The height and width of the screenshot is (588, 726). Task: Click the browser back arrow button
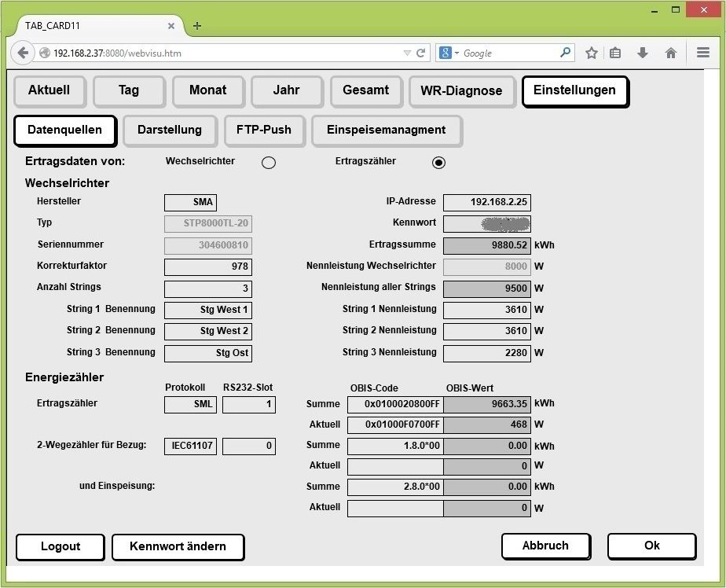(24, 53)
